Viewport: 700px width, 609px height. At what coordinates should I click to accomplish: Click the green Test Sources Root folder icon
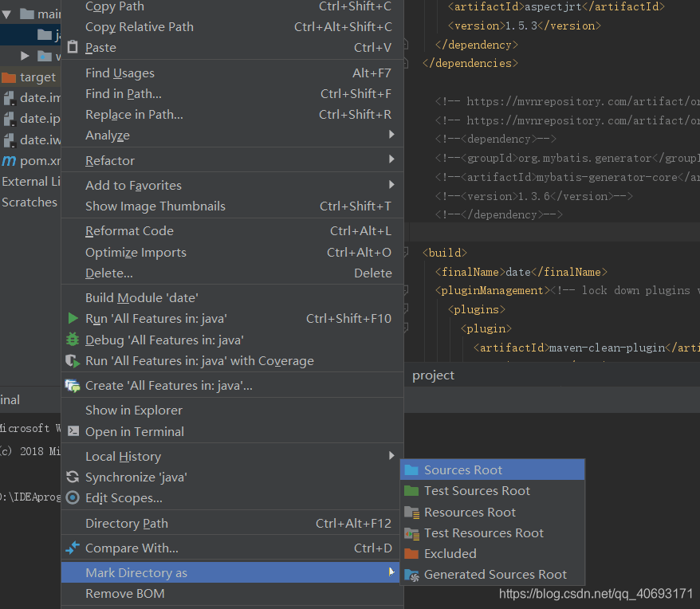(x=411, y=491)
